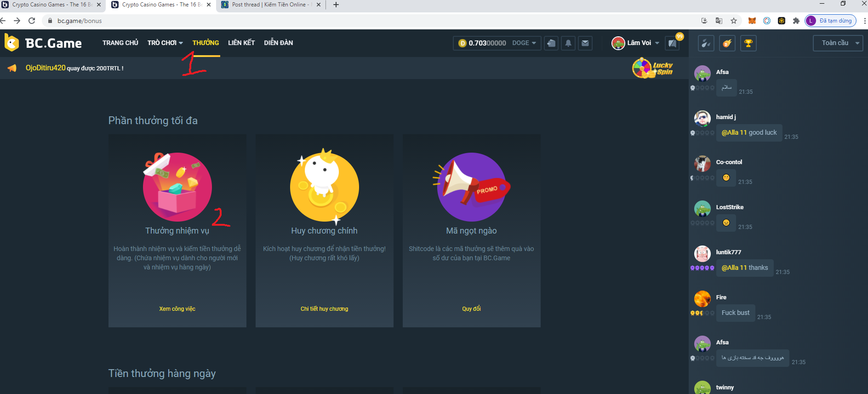Click the hamid j chat avatar

pos(702,119)
